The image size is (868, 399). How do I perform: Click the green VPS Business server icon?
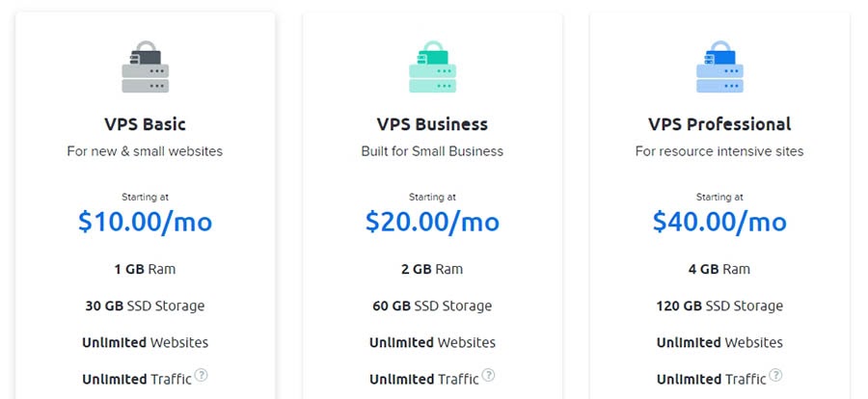(x=432, y=66)
